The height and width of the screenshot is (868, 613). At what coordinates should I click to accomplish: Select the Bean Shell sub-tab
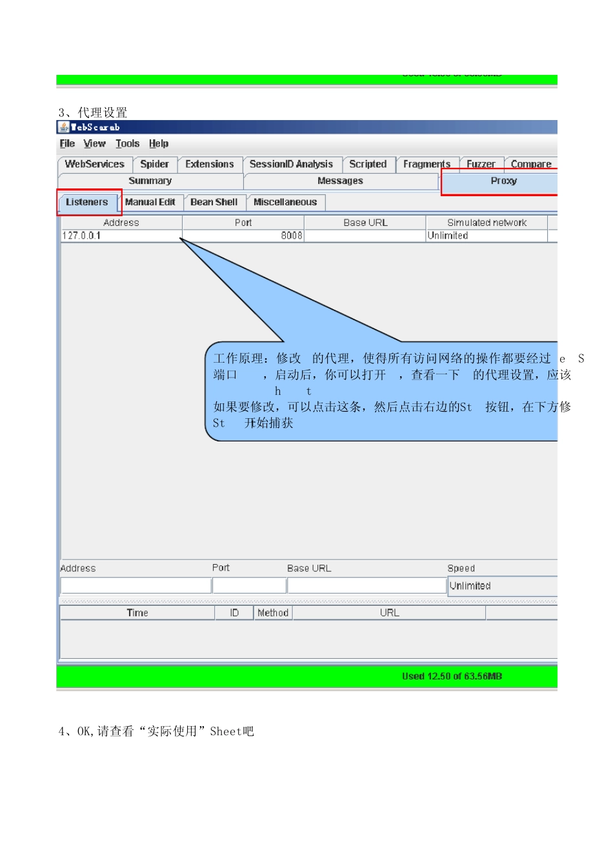coord(214,203)
